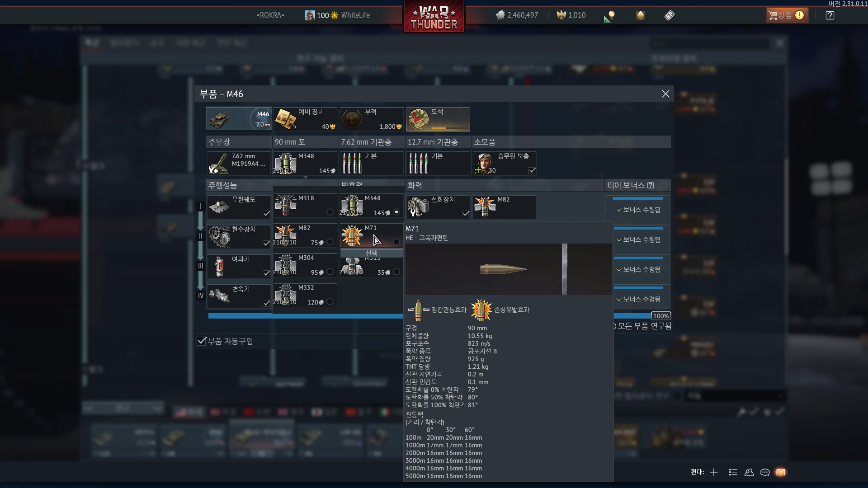Open the mail envelope icon
This screenshot has width=868, height=488.
(x=781, y=472)
